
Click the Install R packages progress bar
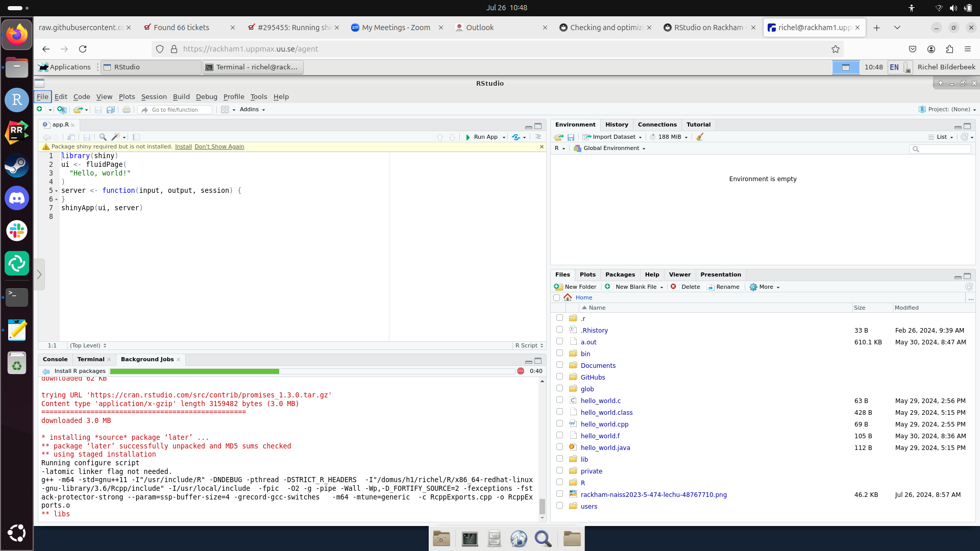(x=312, y=371)
